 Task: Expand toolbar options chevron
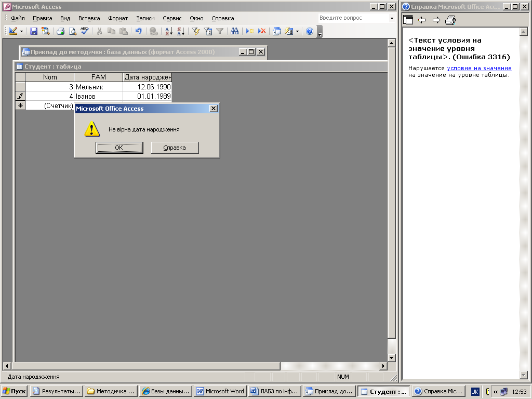pyautogui.click(x=320, y=32)
